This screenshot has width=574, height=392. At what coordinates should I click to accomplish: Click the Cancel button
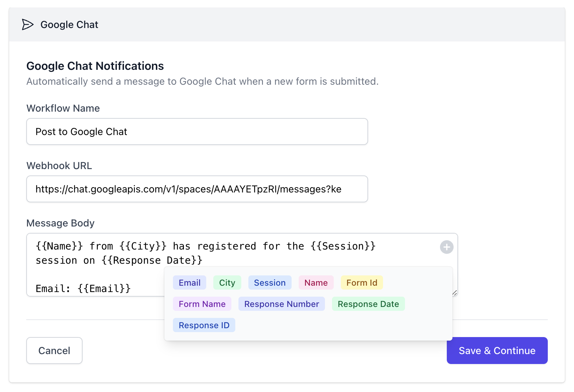[x=54, y=351]
